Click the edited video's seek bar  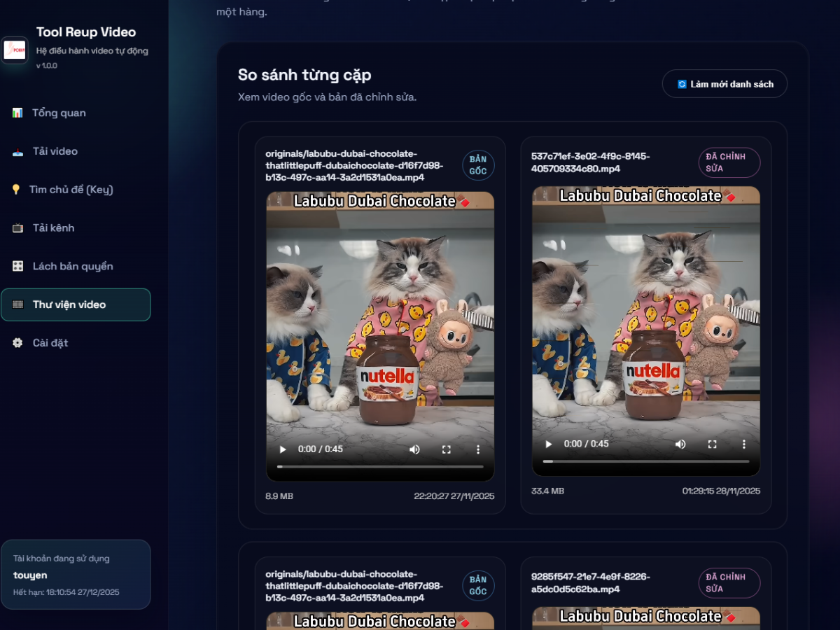coord(646,461)
